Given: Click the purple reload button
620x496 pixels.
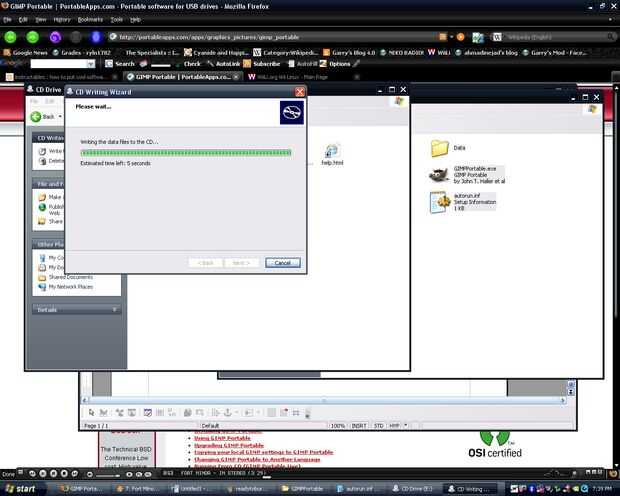Looking at the screenshot, I should [55, 37].
